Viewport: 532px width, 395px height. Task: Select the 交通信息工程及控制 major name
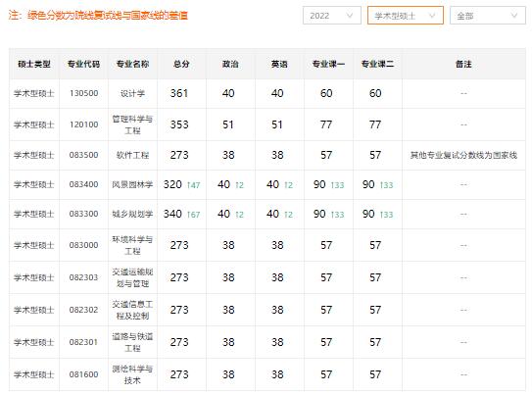tap(132, 310)
